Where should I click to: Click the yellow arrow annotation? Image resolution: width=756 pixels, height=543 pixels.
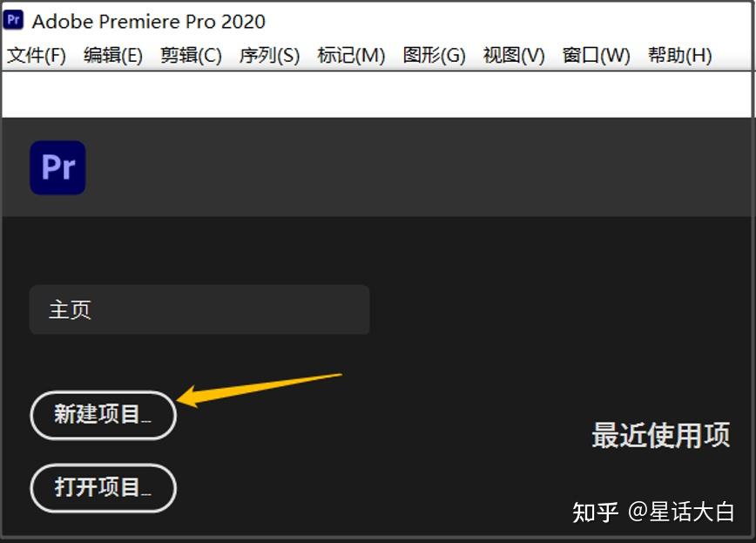click(260, 390)
